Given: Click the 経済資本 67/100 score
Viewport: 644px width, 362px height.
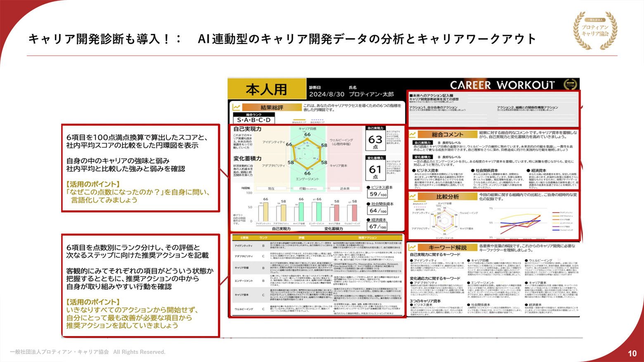Looking at the screenshot, I should (378, 226).
